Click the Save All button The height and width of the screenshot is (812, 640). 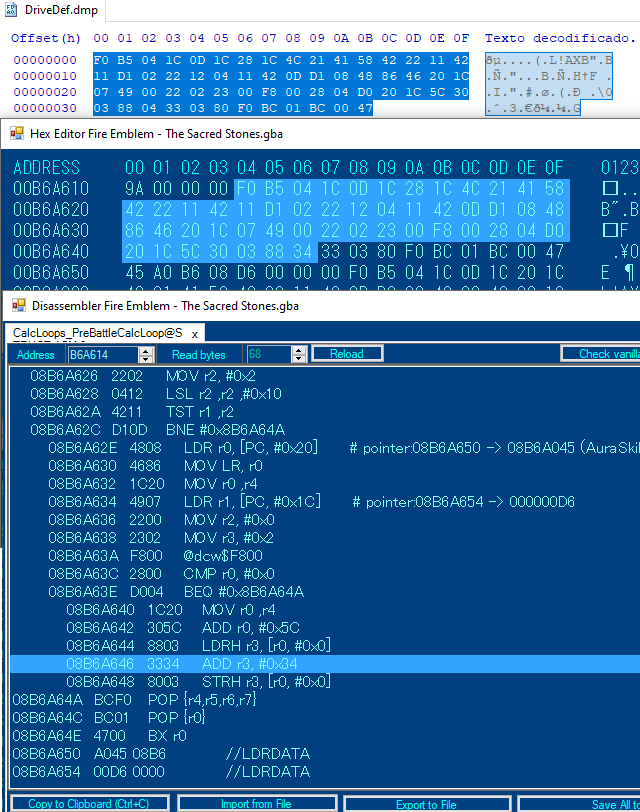click(602, 804)
